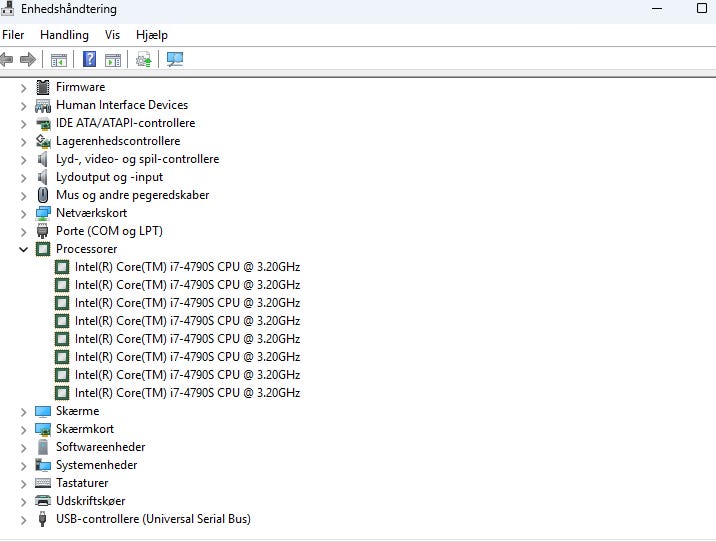This screenshot has width=716, height=542.
Task: Select the Udskriftskøer tree item
Action: coord(90,501)
